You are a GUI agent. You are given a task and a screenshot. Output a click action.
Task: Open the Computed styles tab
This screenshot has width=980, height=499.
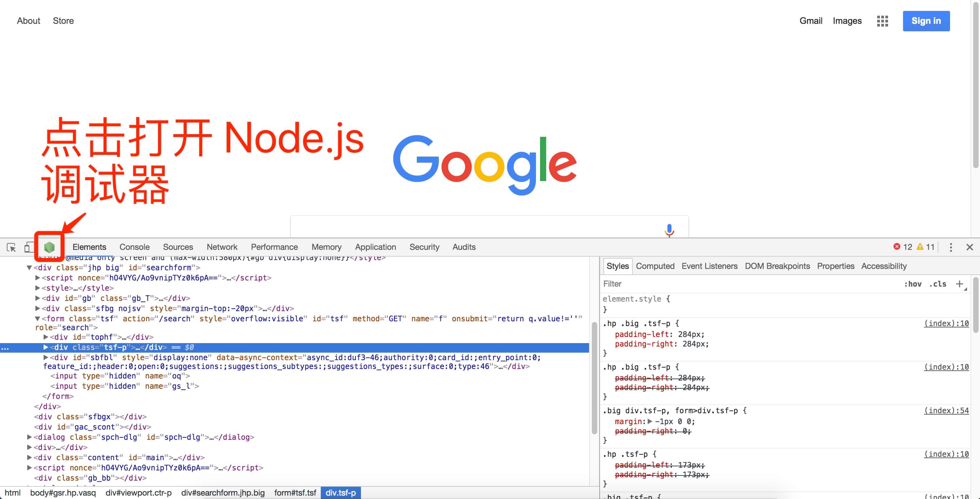[x=655, y=266]
